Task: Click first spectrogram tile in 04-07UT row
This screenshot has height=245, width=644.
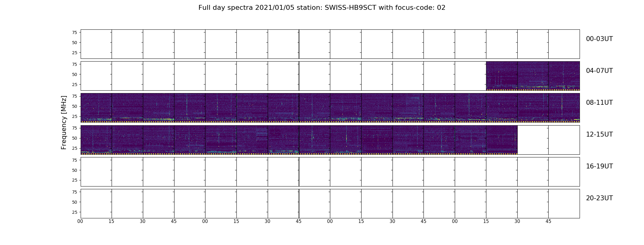Action: point(502,76)
